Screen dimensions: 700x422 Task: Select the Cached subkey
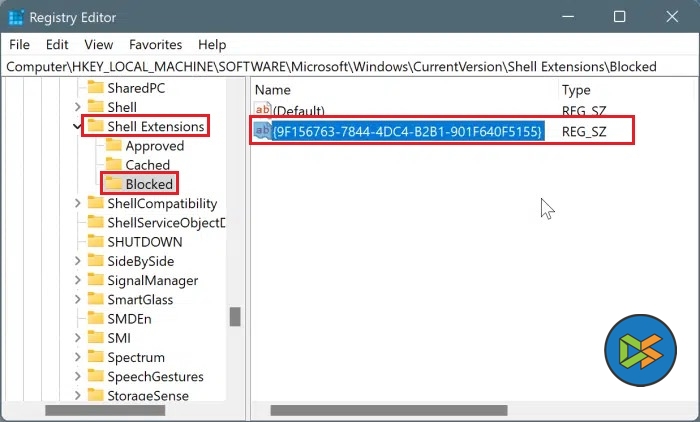147,165
